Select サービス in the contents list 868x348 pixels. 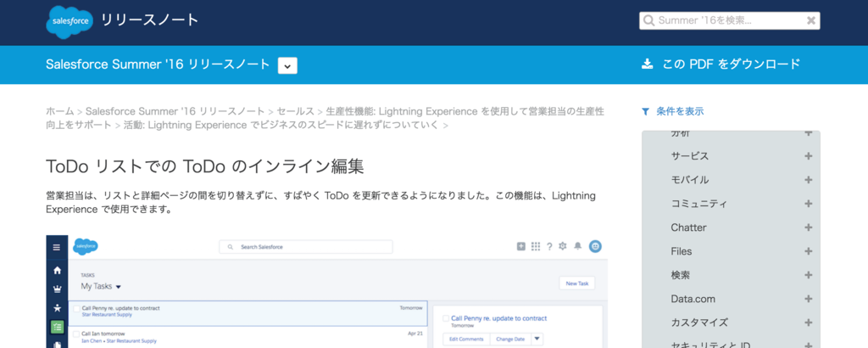click(x=689, y=156)
